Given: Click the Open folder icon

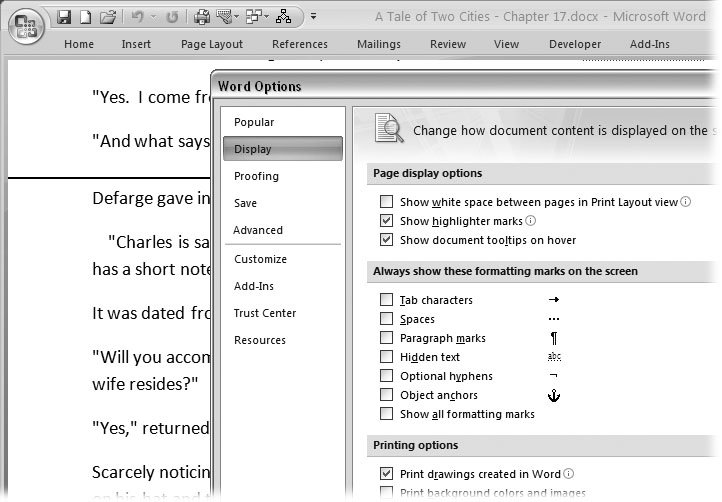Looking at the screenshot, I should tap(108, 17).
